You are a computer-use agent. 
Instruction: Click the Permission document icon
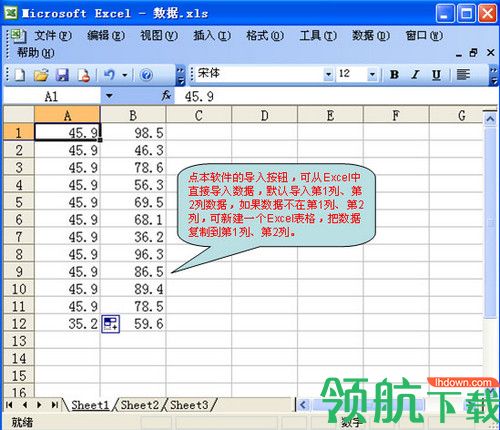83,75
